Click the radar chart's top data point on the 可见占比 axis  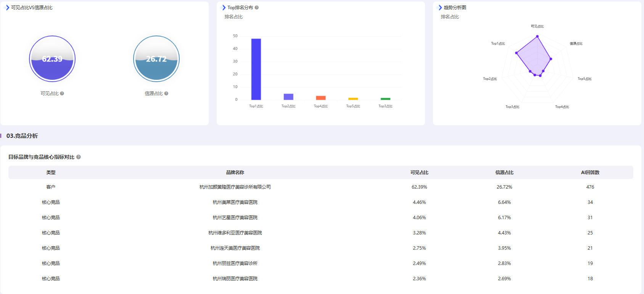click(537, 37)
